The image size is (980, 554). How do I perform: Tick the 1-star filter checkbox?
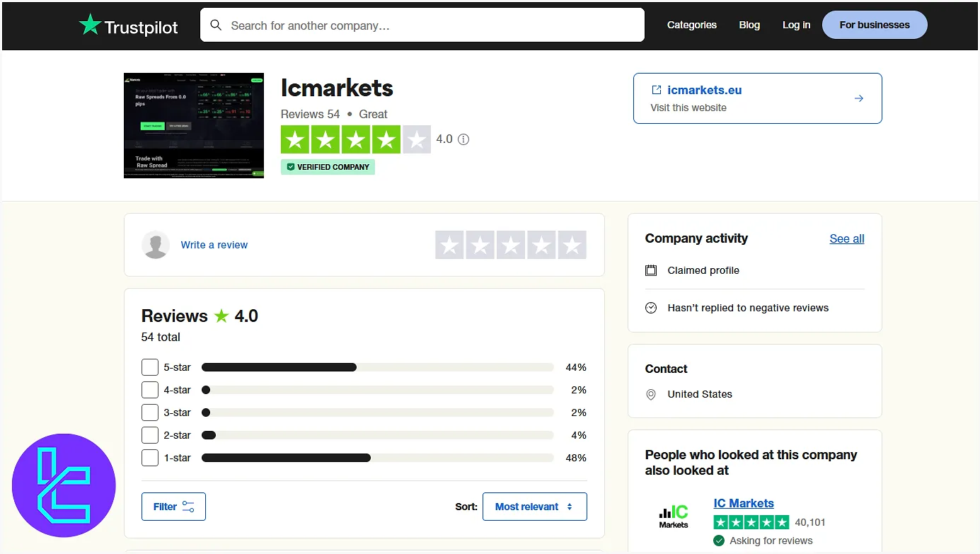click(150, 458)
